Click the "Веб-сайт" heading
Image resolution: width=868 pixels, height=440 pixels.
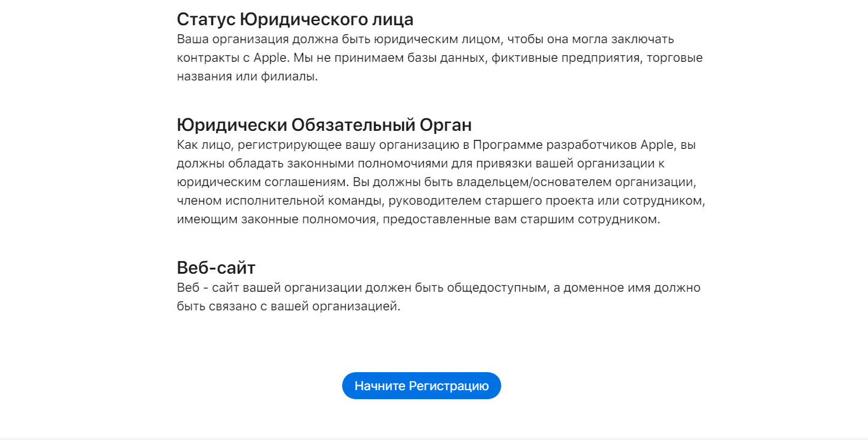pos(216,267)
